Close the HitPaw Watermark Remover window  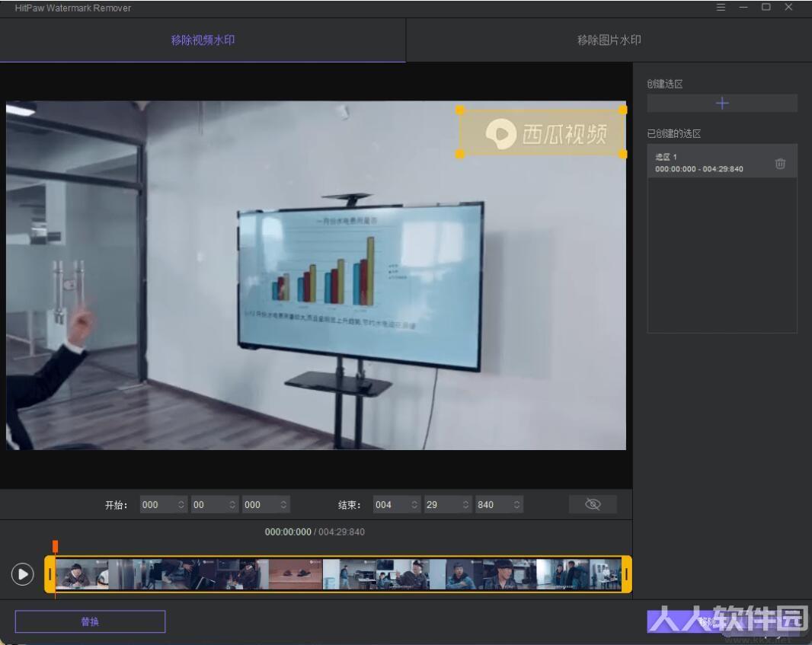pyautogui.click(x=788, y=8)
